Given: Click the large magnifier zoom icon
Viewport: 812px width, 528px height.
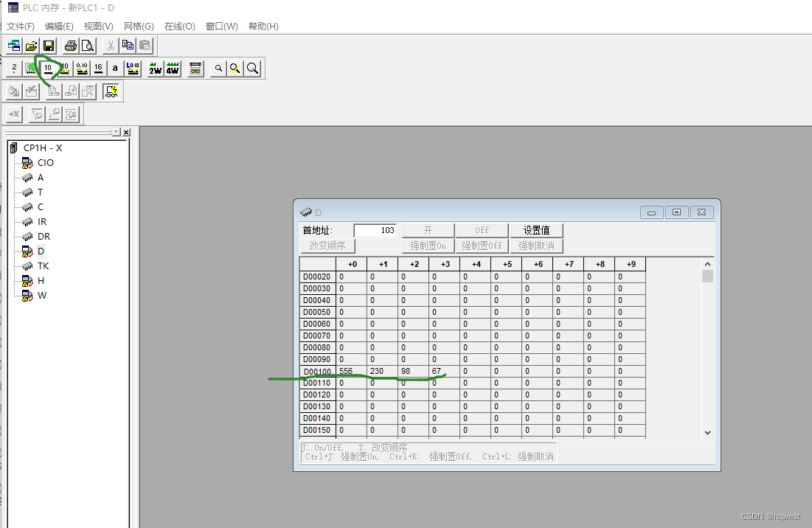Looking at the screenshot, I should [x=253, y=69].
